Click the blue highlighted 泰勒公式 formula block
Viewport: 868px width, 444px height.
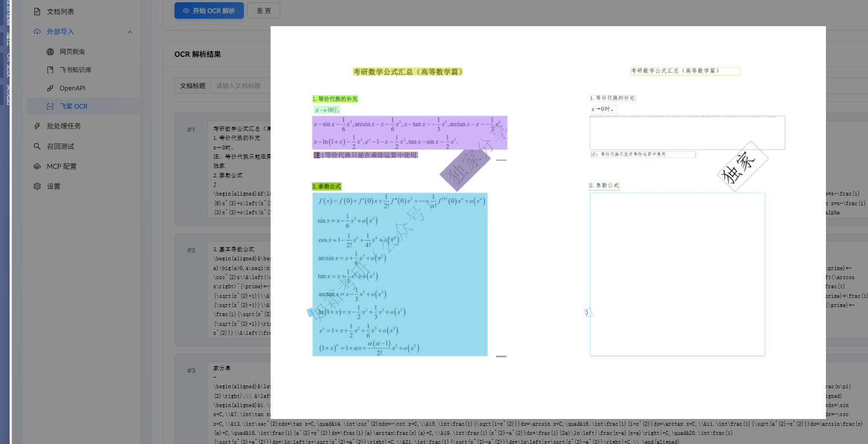coord(400,274)
